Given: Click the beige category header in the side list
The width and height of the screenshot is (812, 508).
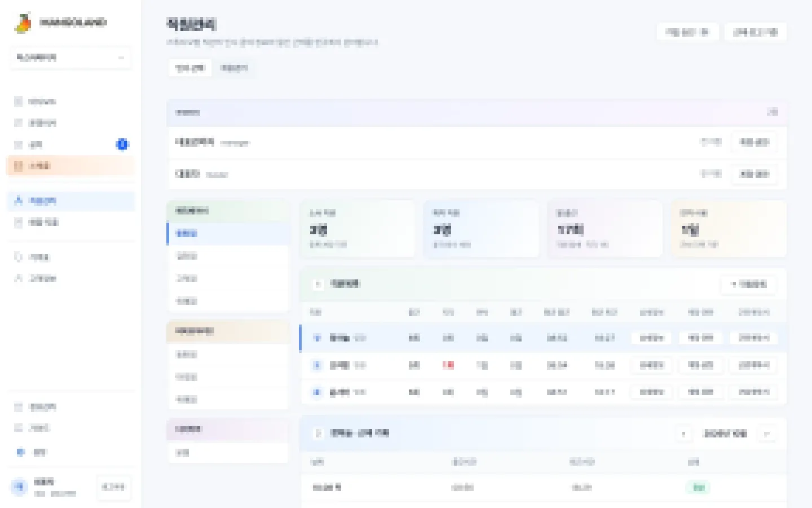Looking at the screenshot, I should point(228,331).
